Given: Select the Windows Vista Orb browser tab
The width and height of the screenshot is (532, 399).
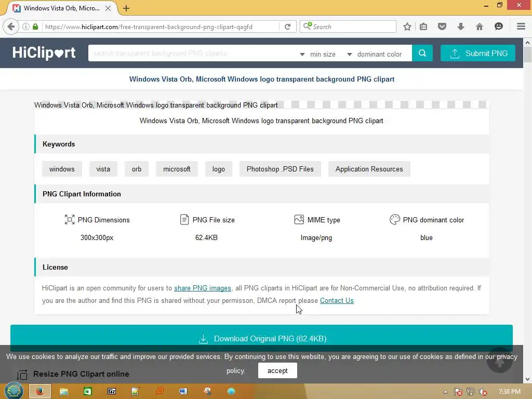Looking at the screenshot, I should [x=61, y=8].
